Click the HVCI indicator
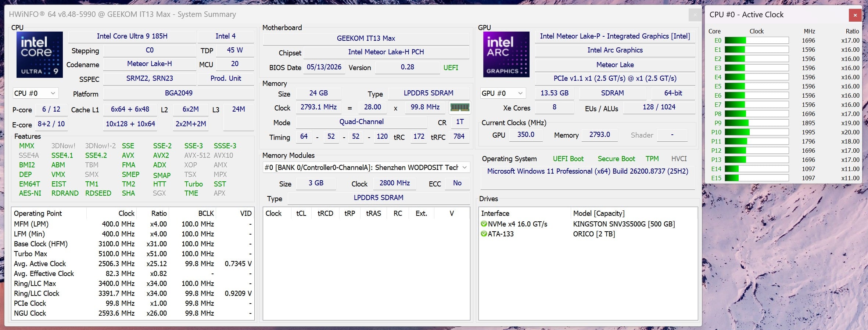The width and height of the screenshot is (868, 330). [x=679, y=159]
